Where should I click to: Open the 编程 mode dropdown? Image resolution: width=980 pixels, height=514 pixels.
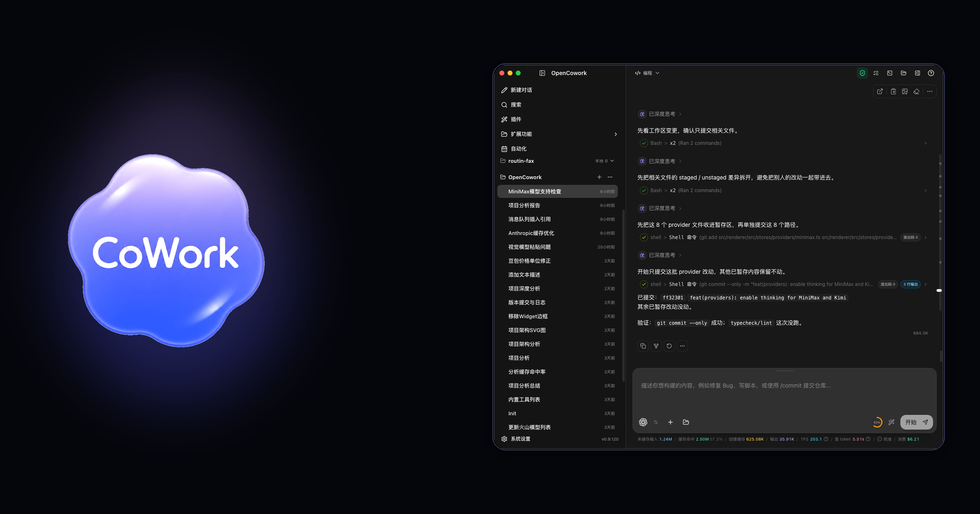647,73
